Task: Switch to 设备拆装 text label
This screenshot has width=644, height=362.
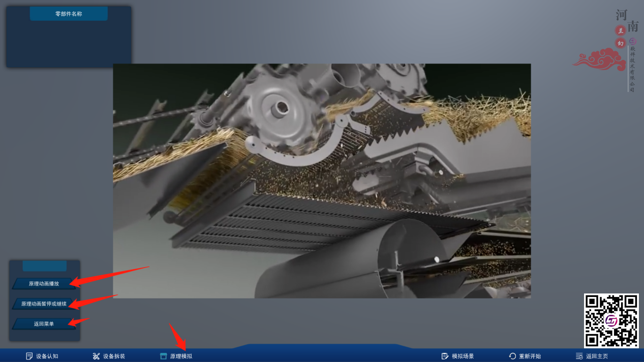Action: pos(114,356)
